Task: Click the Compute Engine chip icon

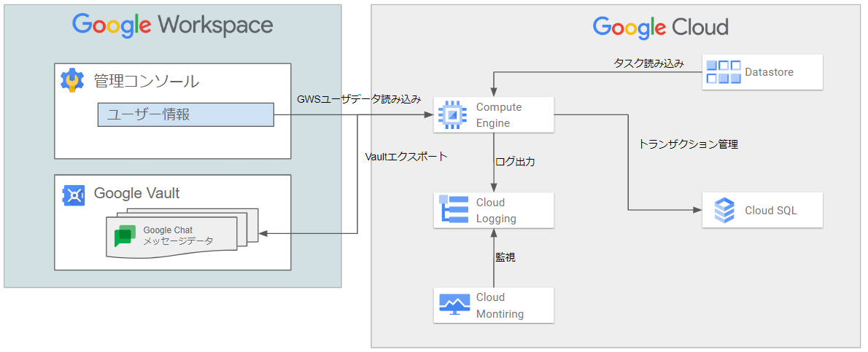Action: 452,114
